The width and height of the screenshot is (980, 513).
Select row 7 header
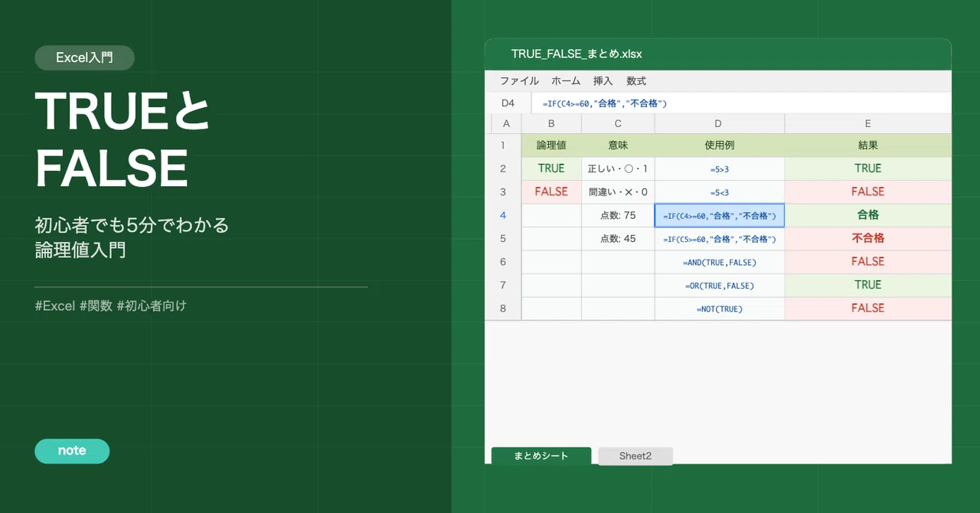click(x=503, y=285)
